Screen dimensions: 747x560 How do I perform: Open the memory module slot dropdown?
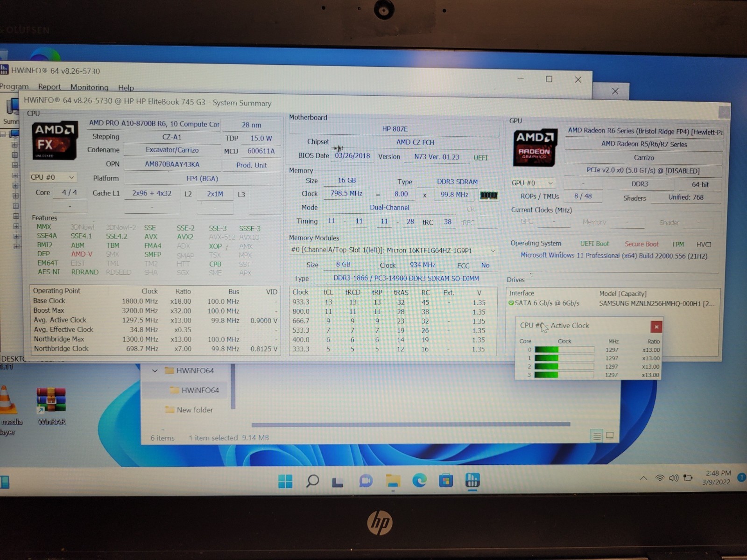[394, 251]
